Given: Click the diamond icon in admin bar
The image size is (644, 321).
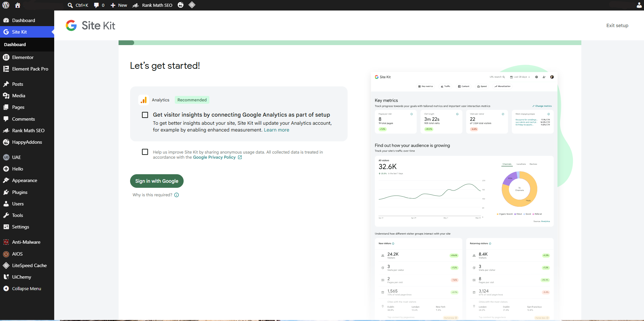Looking at the screenshot, I should pyautogui.click(x=192, y=5).
